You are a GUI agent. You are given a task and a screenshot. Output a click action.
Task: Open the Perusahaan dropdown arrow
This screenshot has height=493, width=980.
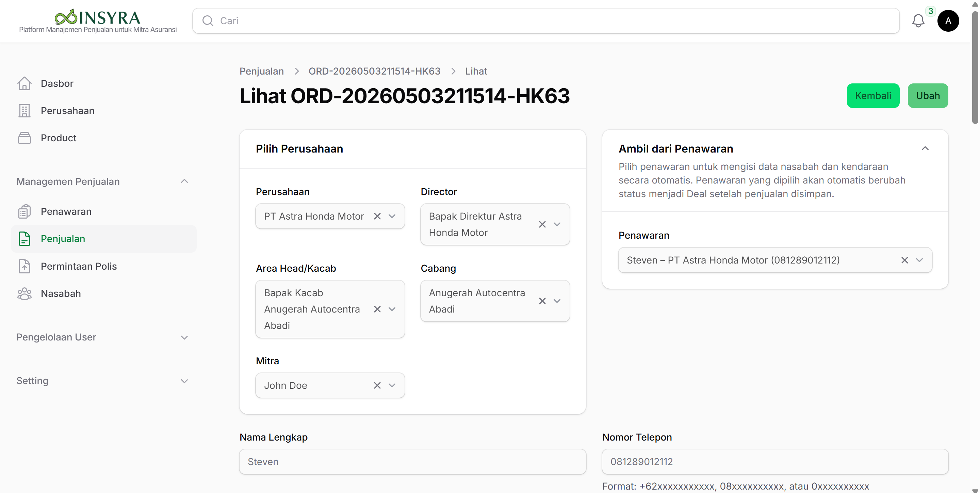pos(392,216)
